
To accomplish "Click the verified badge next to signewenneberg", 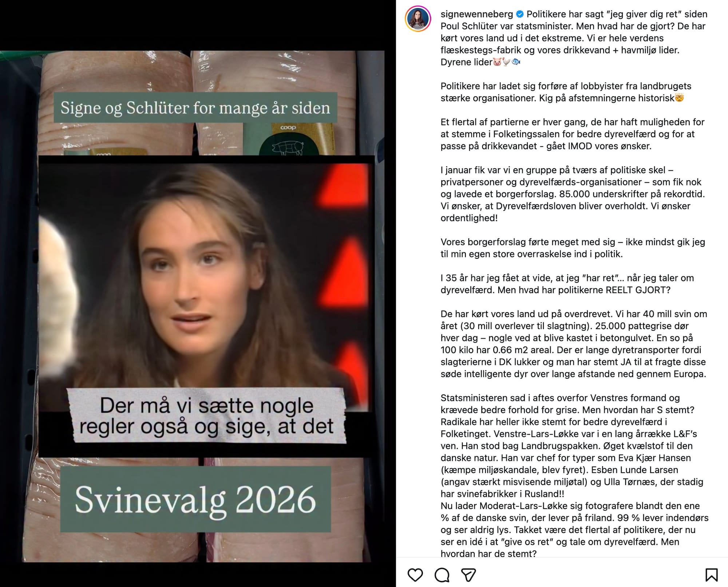I will tap(520, 14).
